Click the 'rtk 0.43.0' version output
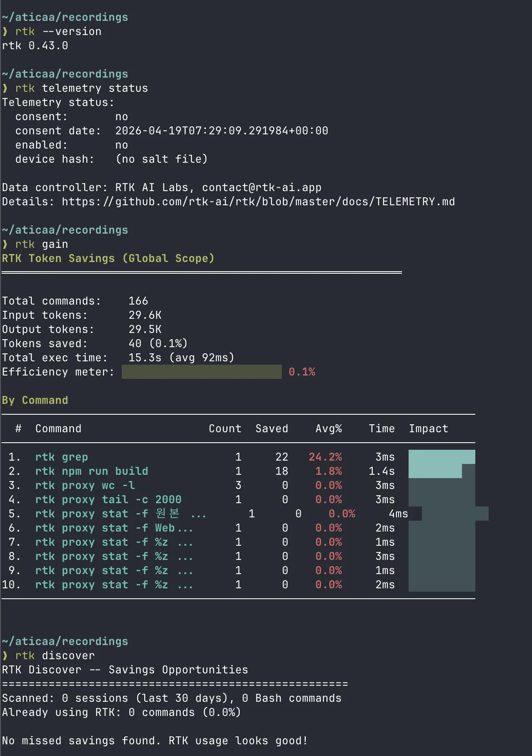 (35, 45)
